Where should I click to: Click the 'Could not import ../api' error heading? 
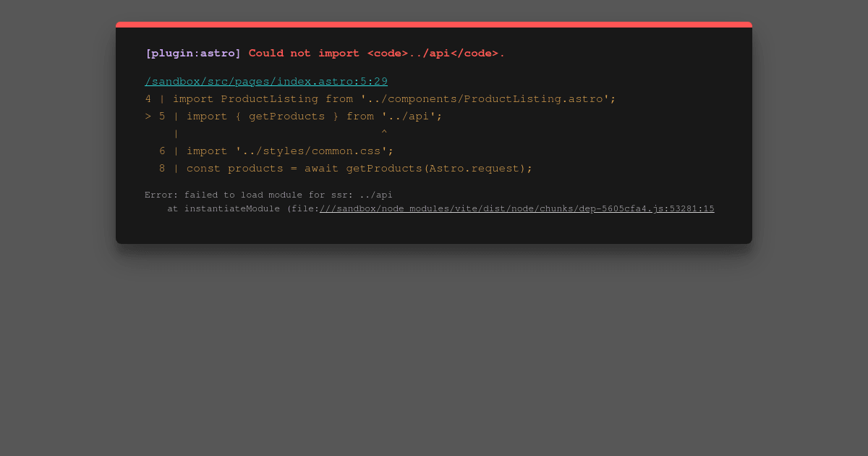tap(376, 53)
